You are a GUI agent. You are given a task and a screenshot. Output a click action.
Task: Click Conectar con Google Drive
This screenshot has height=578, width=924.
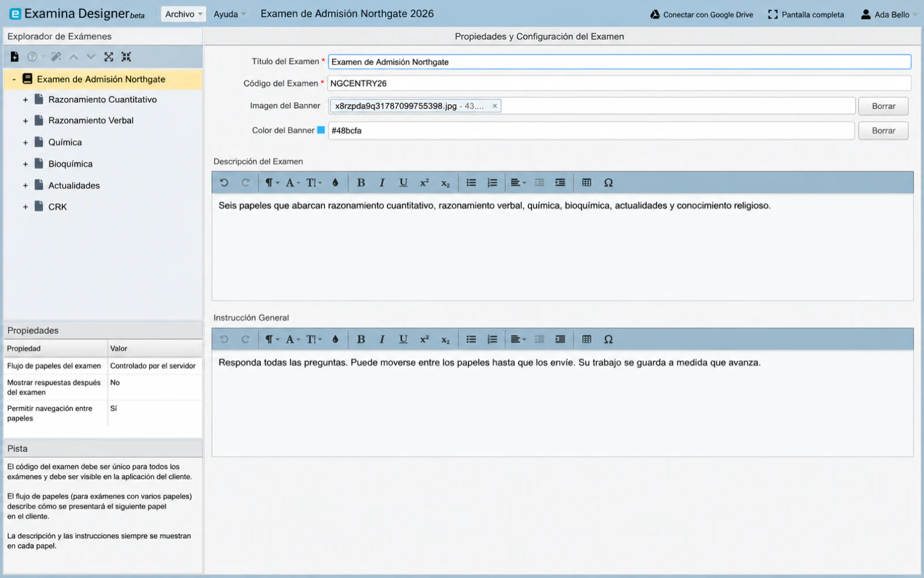[702, 14]
